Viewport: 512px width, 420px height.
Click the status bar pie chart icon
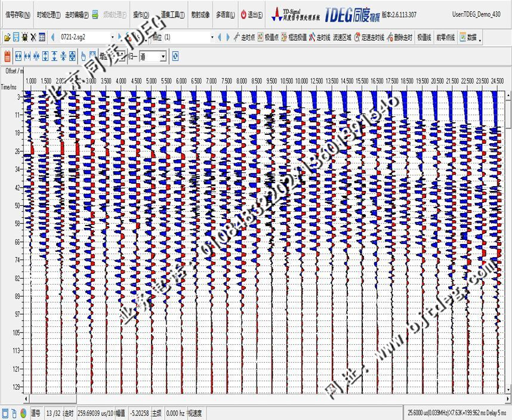pos(23,413)
